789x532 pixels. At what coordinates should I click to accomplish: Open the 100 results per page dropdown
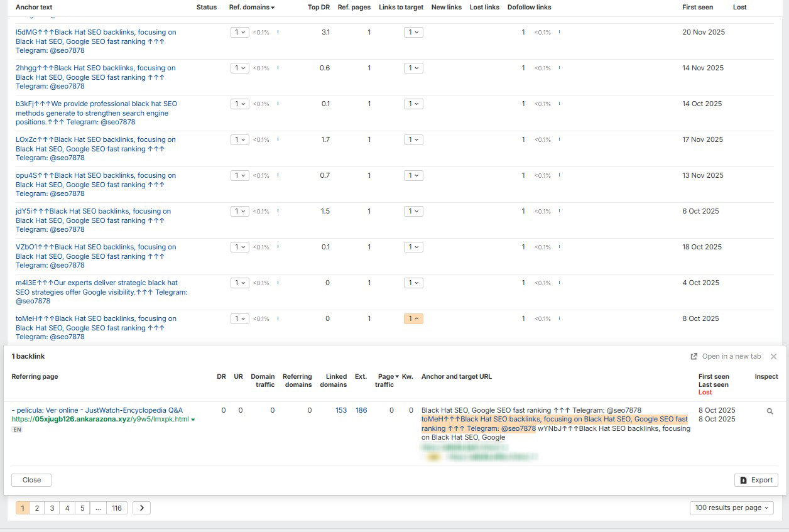(x=731, y=508)
